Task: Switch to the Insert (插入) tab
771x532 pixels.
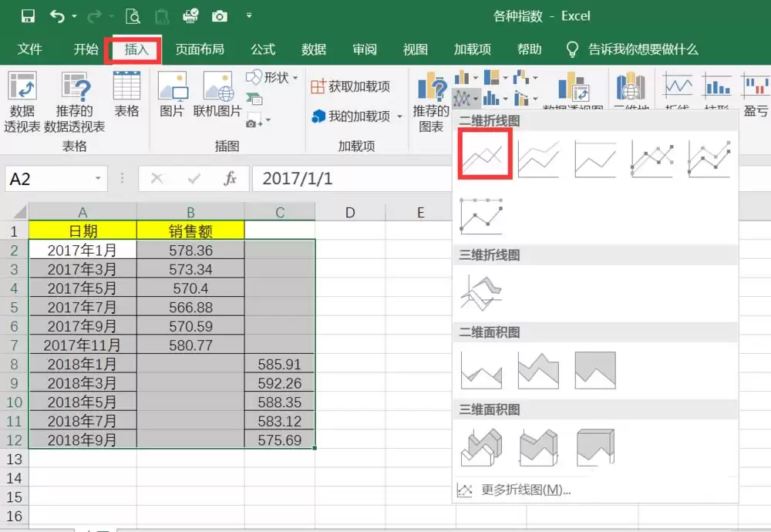Action: tap(136, 49)
